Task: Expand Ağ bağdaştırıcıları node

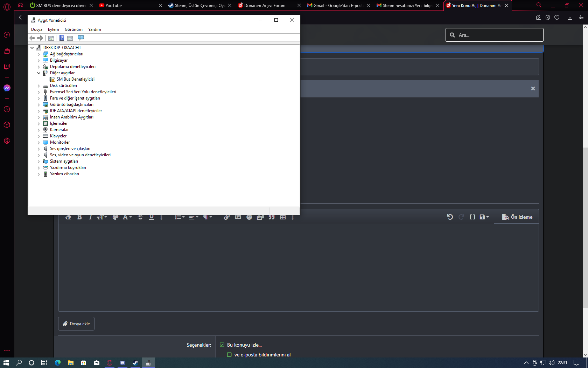Action: [x=38, y=54]
